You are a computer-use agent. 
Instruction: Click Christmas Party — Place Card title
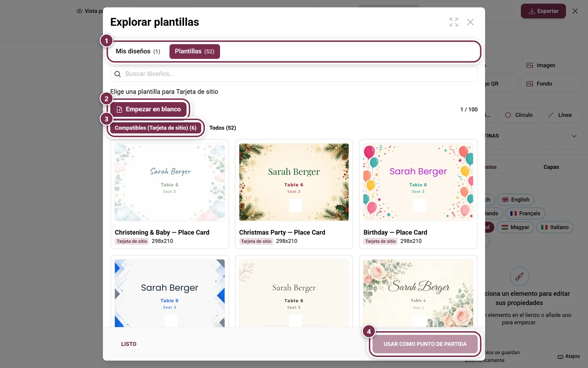(282, 232)
